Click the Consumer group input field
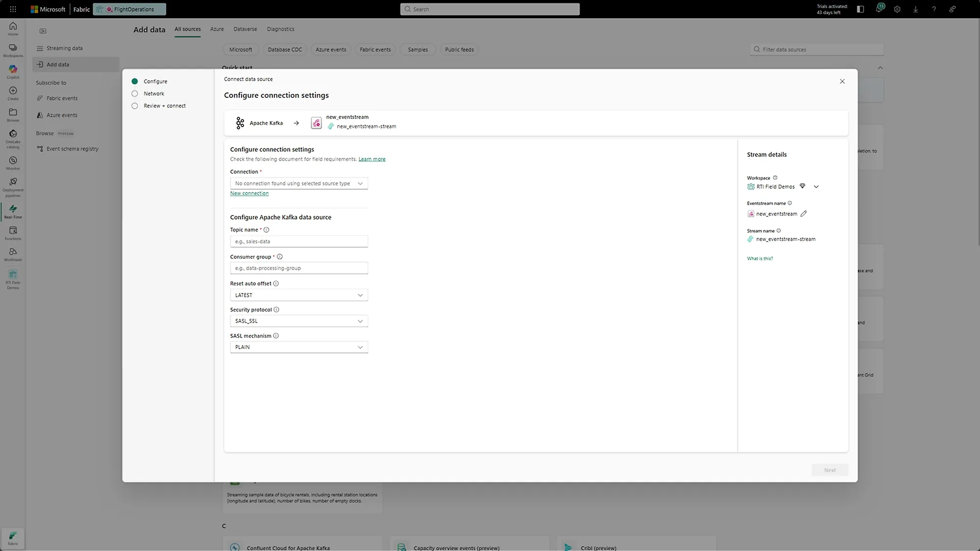 299,268
